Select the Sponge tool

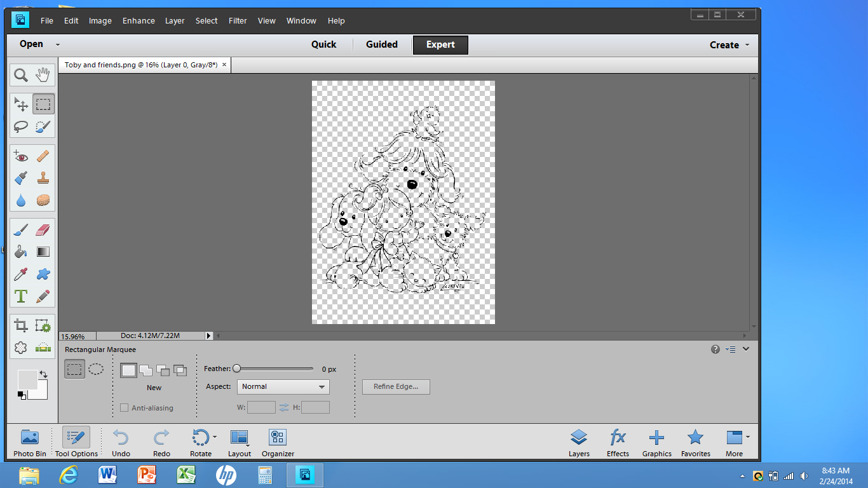[43, 200]
